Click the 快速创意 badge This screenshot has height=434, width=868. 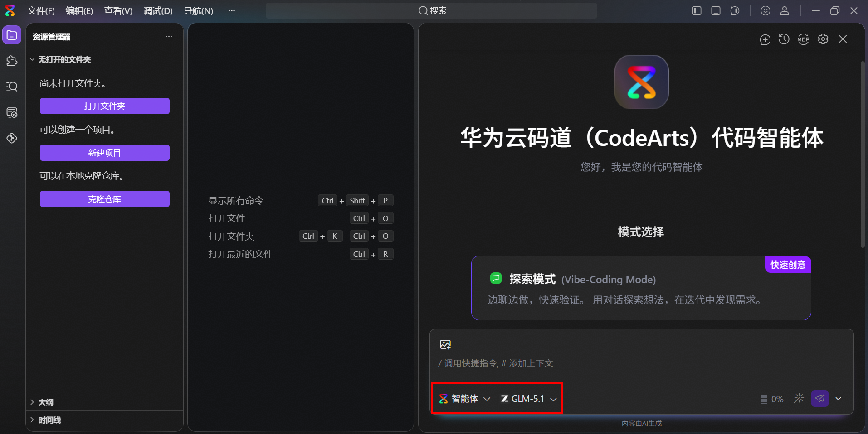(x=788, y=265)
